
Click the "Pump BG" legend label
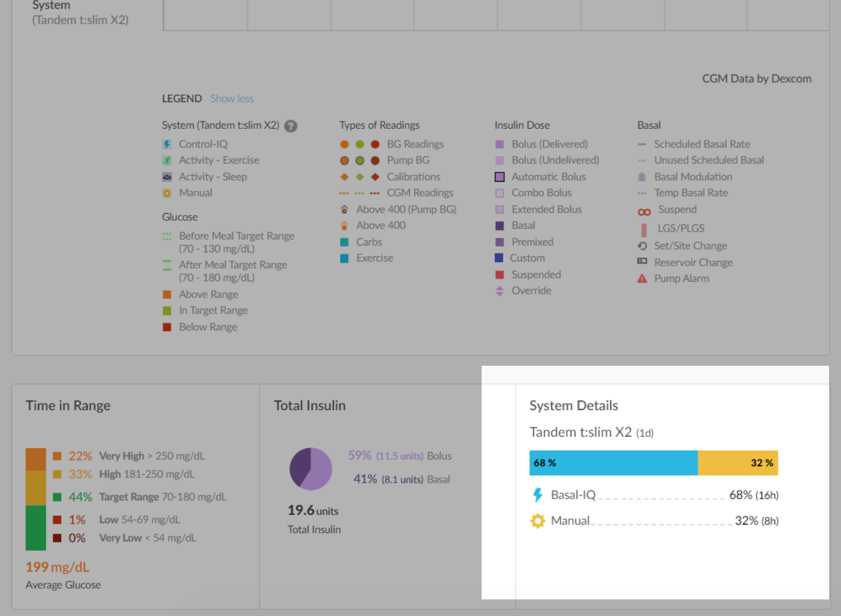coord(409,160)
